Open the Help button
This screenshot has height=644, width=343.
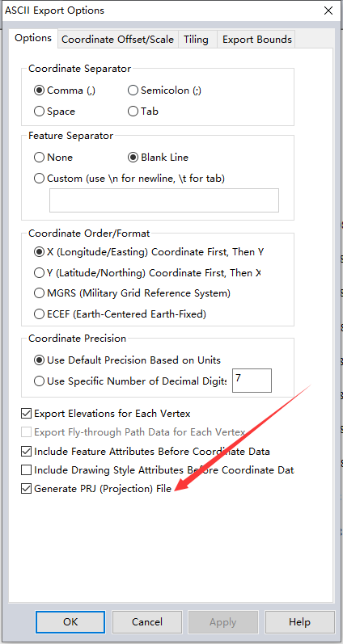pyautogui.click(x=299, y=622)
